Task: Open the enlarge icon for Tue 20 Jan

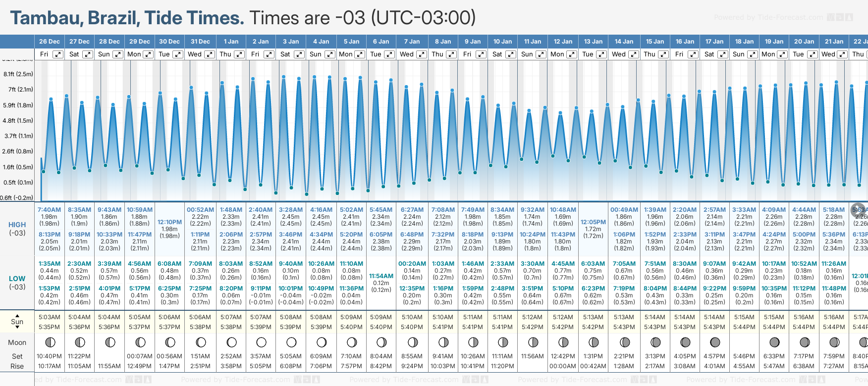Action: tap(813, 54)
